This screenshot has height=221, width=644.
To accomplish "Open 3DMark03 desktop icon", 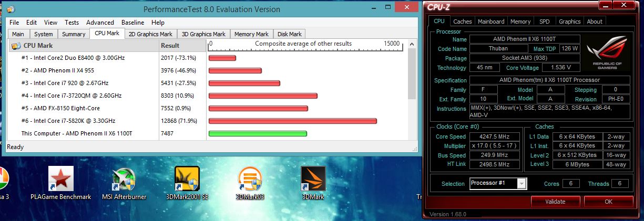I will coord(250,182).
